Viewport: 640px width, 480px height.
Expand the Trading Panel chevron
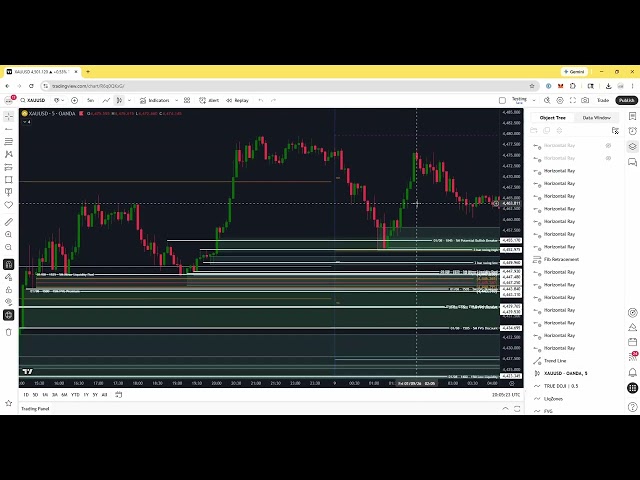(505, 409)
